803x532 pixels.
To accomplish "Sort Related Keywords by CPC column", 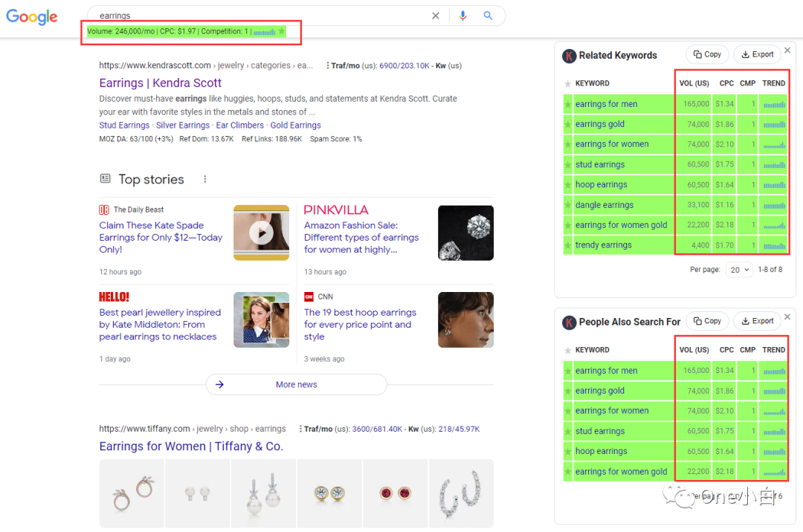I will point(726,83).
